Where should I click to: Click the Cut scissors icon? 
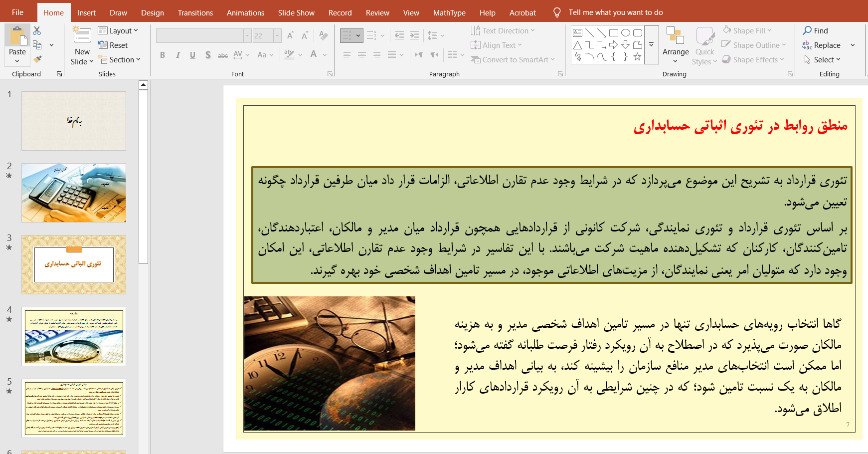click(x=37, y=31)
